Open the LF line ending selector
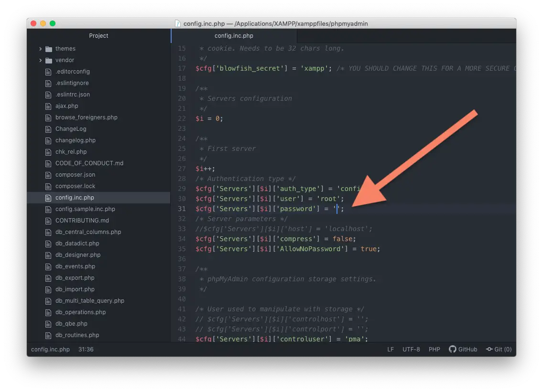Image resolution: width=543 pixels, height=392 pixels. [391, 350]
